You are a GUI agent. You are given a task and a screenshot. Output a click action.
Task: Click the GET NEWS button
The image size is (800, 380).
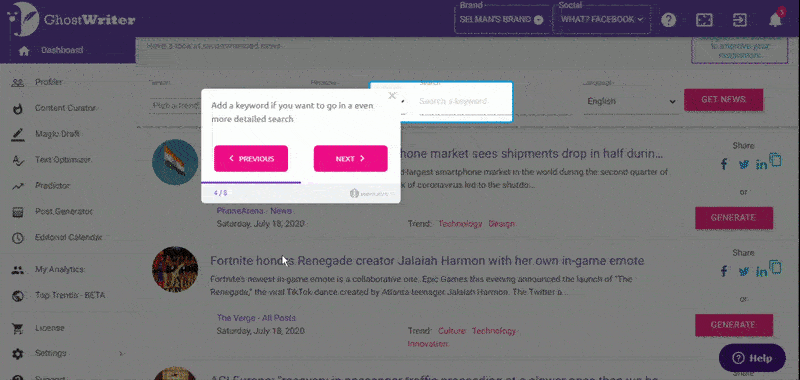click(723, 99)
